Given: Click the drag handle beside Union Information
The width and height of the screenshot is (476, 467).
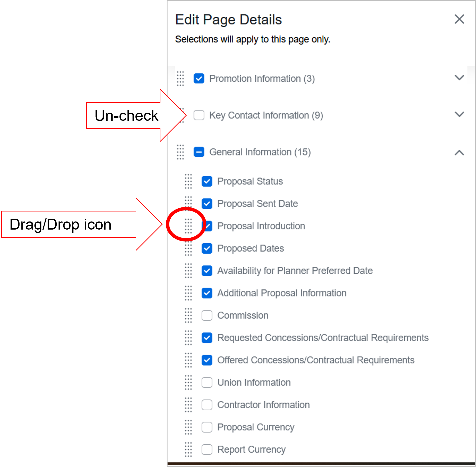Looking at the screenshot, I should point(188,382).
